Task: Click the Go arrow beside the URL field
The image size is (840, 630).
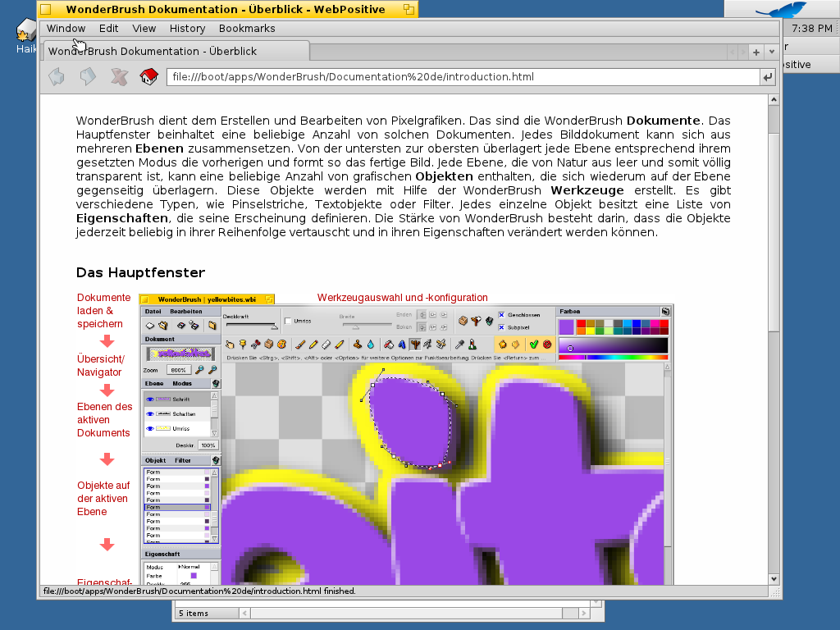Action: coord(768,77)
